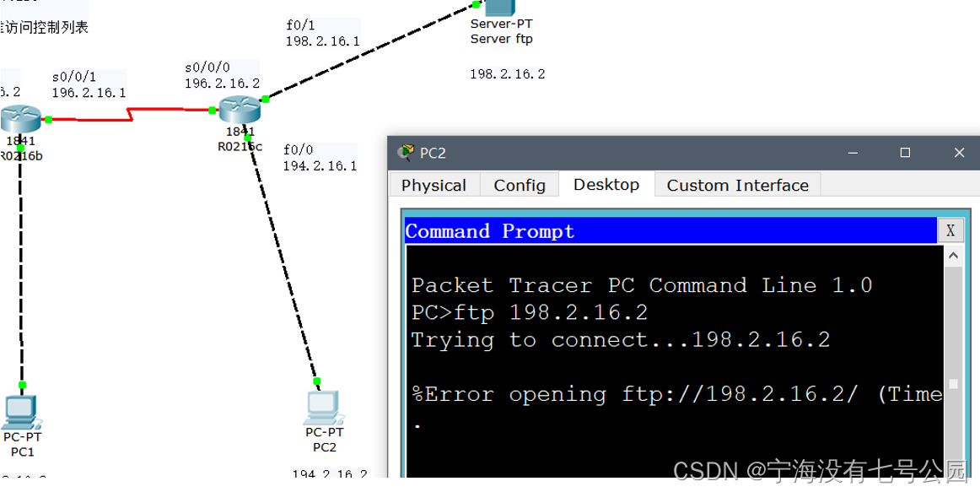Click the PC2 window title icon
Screen dimensions: 980x492
407,153
